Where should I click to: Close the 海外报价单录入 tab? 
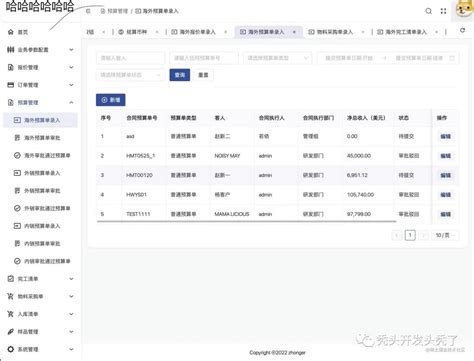click(226, 32)
